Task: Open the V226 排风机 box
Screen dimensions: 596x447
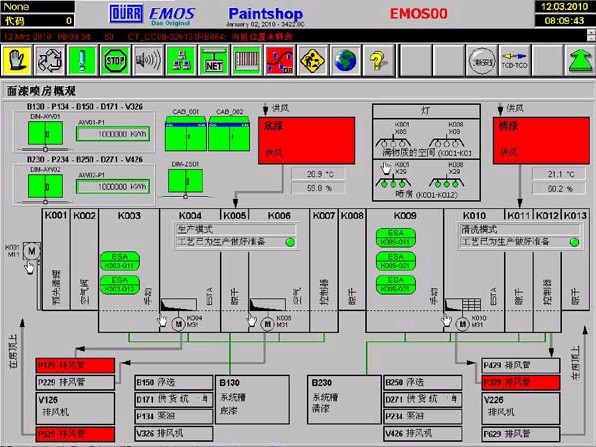Action: [x=521, y=408]
